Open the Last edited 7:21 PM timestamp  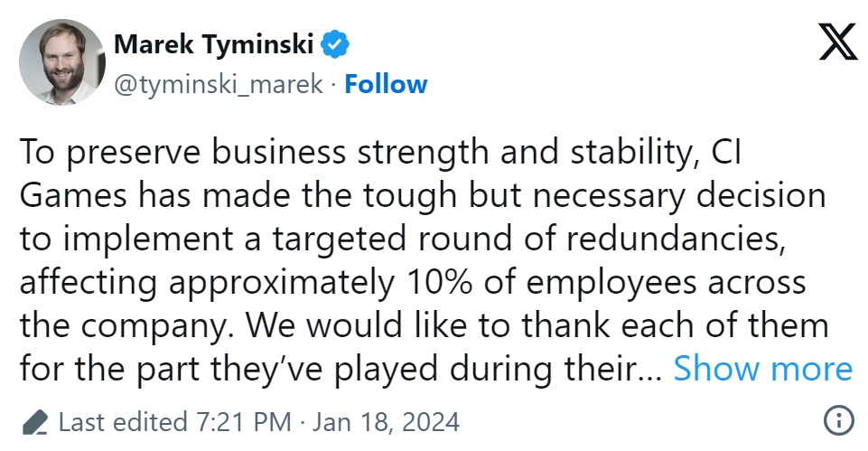click(x=174, y=422)
